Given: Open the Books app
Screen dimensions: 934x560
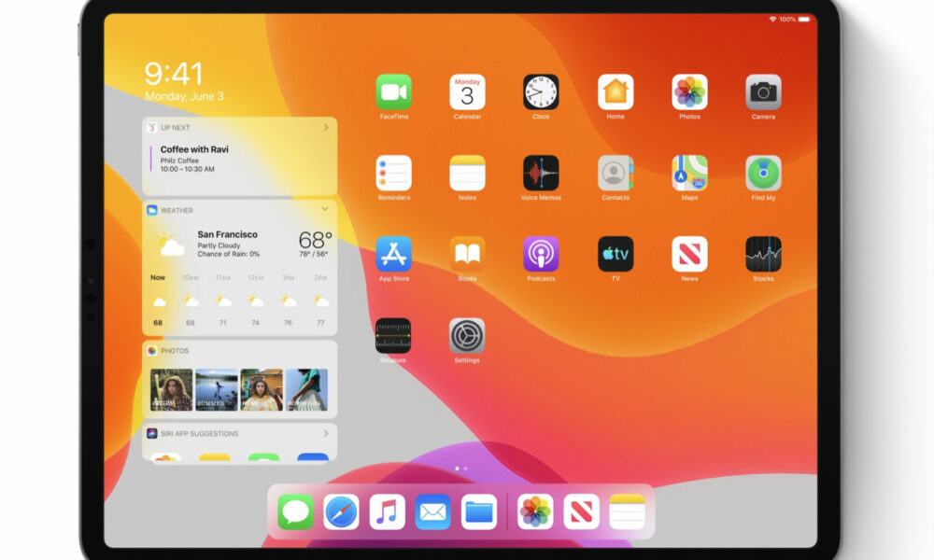Looking at the screenshot, I should click(x=467, y=254).
